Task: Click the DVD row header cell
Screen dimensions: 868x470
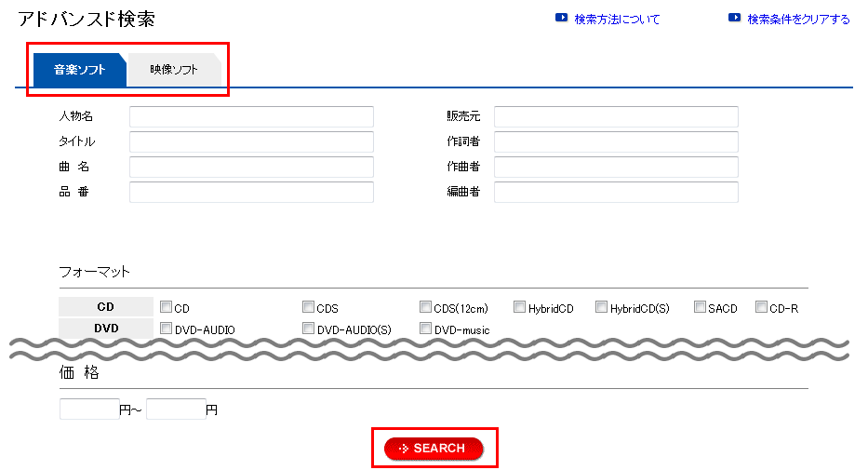Action: pyautogui.click(x=106, y=329)
